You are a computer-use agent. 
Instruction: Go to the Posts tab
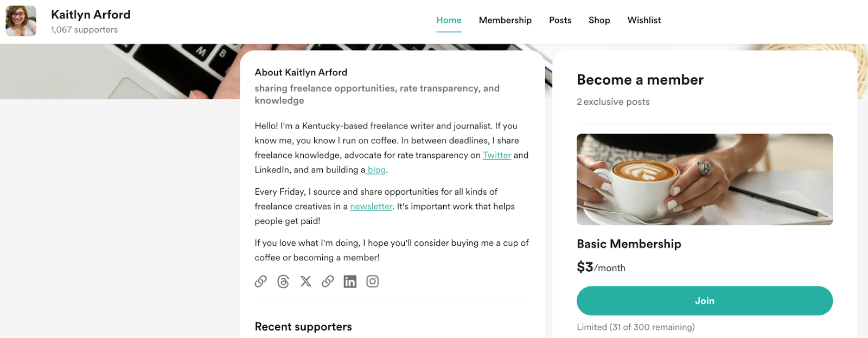pos(560,20)
